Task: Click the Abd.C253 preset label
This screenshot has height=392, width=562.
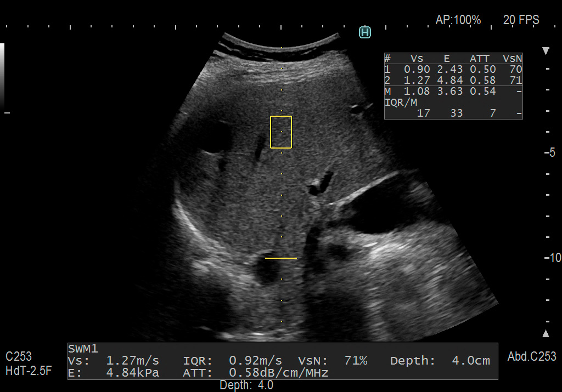Action: pos(532,356)
